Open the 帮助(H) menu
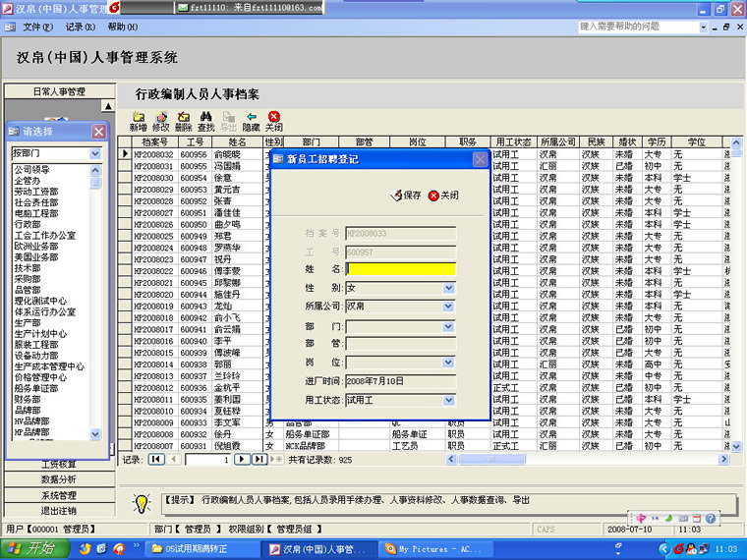This screenshot has height=560, width=747. tap(123, 28)
